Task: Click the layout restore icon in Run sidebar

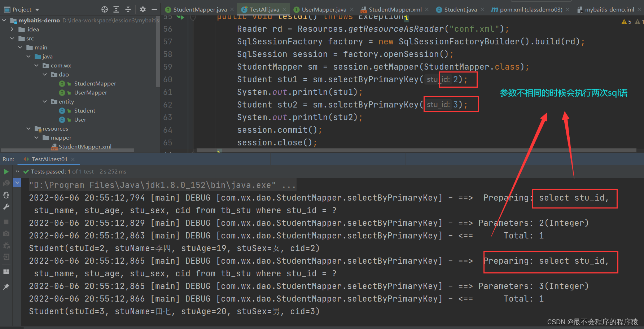Action: pos(6,272)
